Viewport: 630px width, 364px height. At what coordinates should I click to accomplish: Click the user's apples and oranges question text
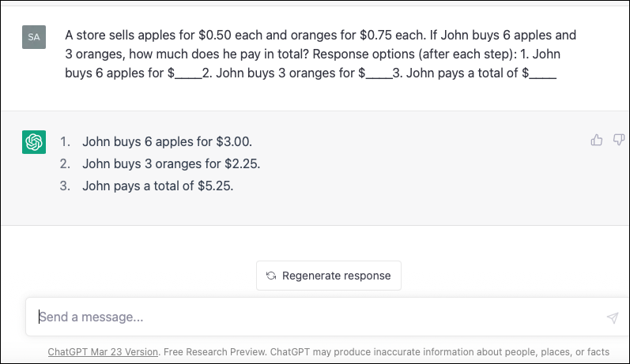[320, 54]
